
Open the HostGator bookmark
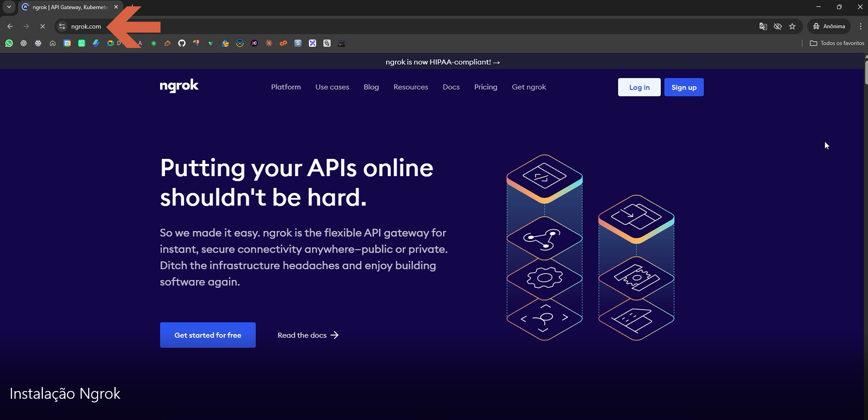click(x=225, y=43)
